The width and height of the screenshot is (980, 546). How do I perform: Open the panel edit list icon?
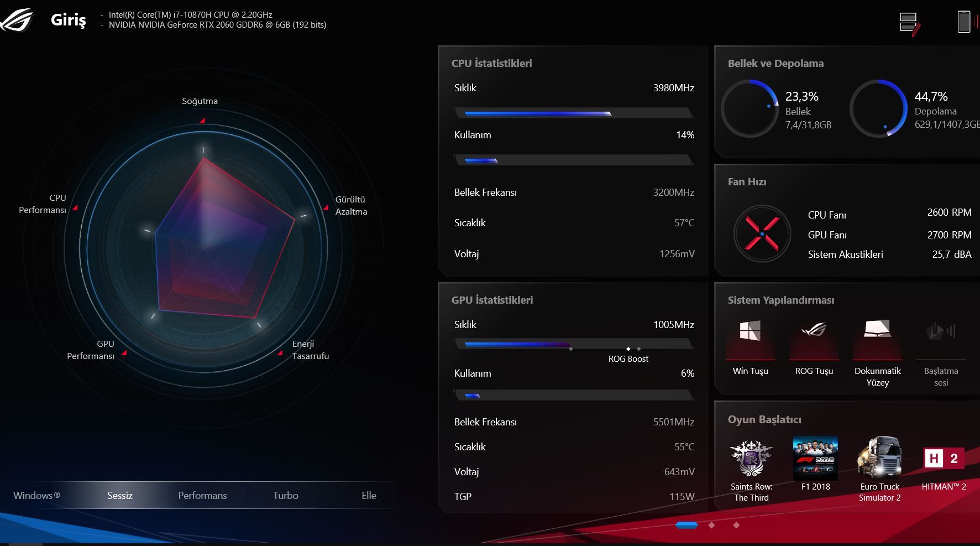click(910, 24)
